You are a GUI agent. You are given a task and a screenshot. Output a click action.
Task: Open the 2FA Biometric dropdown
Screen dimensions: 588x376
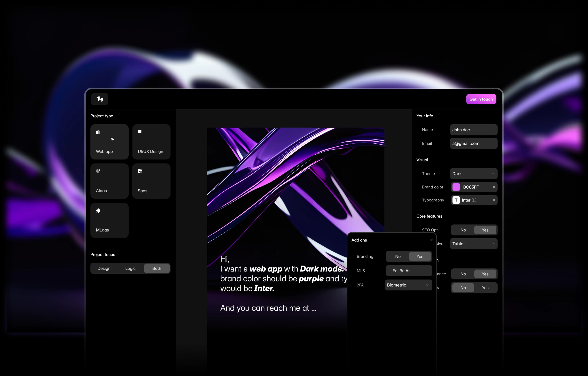[x=408, y=285]
